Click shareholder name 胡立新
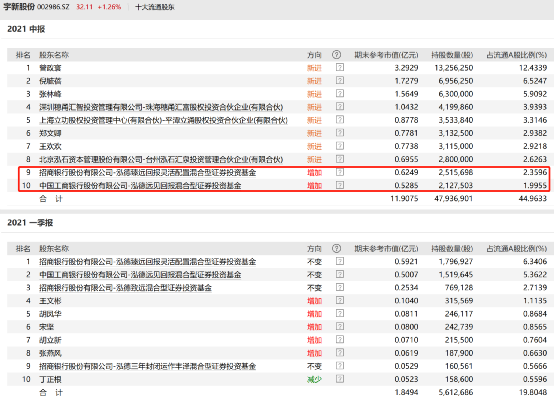Screen dimensions: 554x397 click(x=50, y=340)
